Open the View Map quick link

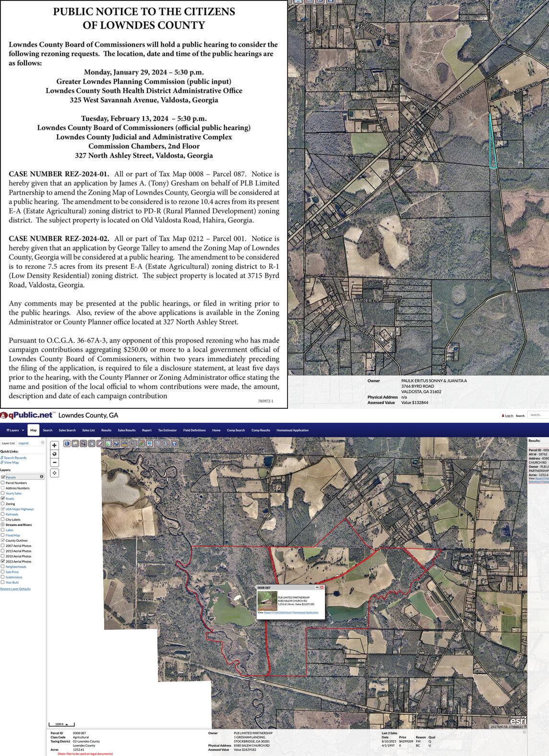pos(11,463)
